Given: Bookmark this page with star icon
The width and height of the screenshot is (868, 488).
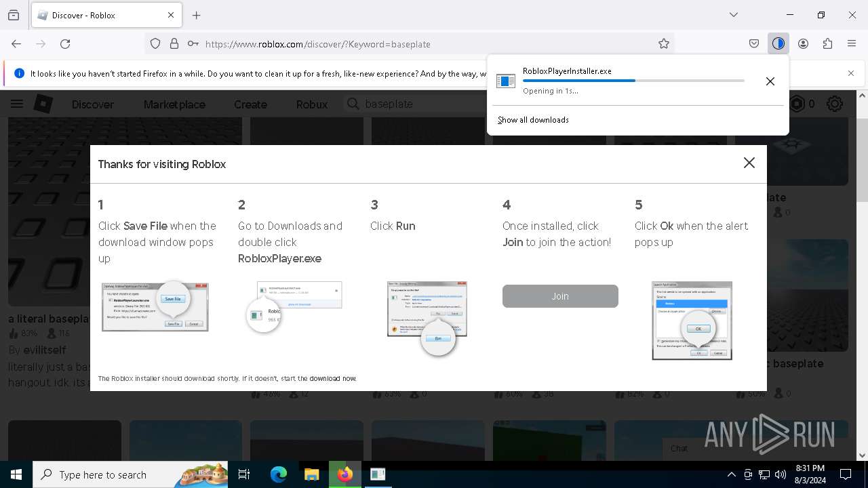Looking at the screenshot, I should (664, 43).
